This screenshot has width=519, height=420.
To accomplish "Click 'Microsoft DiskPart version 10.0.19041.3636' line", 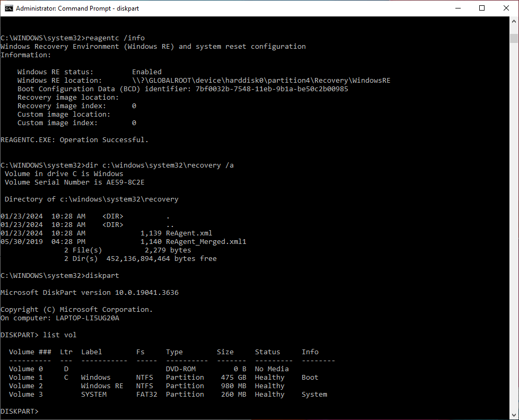I will (x=90, y=293).
